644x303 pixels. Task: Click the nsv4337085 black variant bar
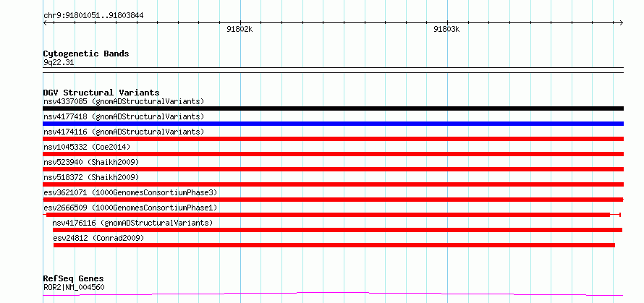point(333,108)
